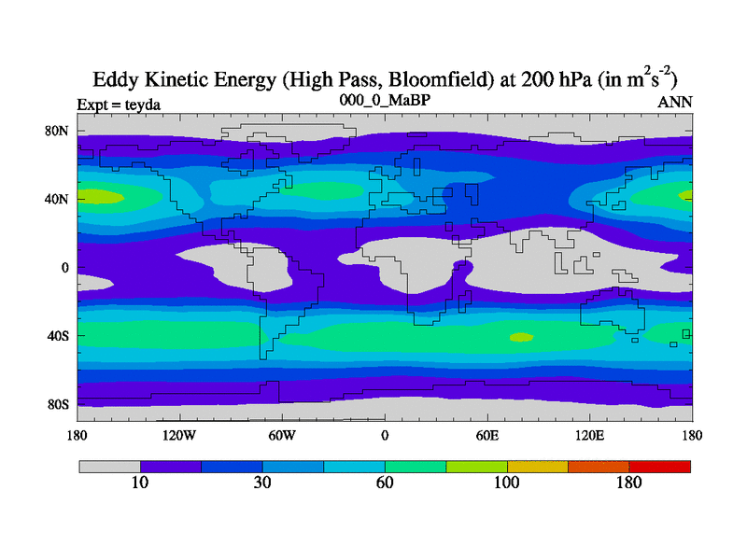Click the gray swatch in the colorbar

point(109,466)
